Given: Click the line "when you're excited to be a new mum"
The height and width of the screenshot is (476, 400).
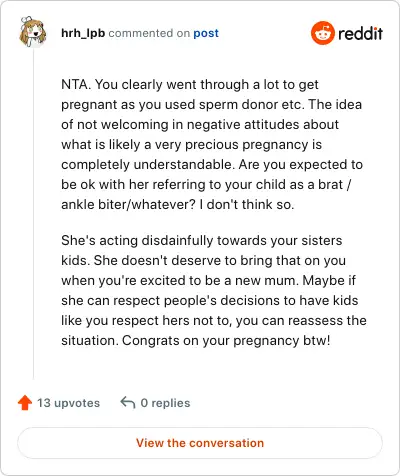Looking at the screenshot, I should tap(208, 280).
